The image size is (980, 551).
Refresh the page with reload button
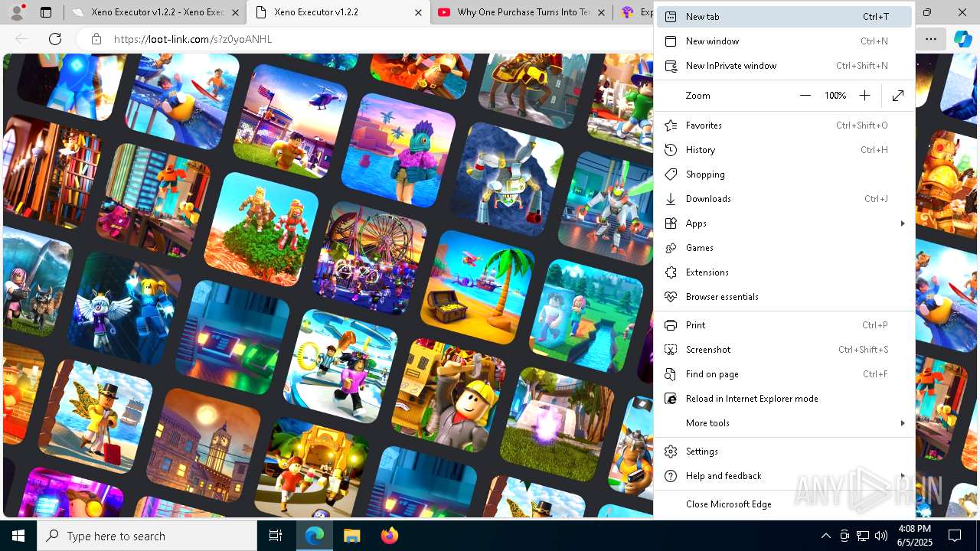click(x=55, y=39)
